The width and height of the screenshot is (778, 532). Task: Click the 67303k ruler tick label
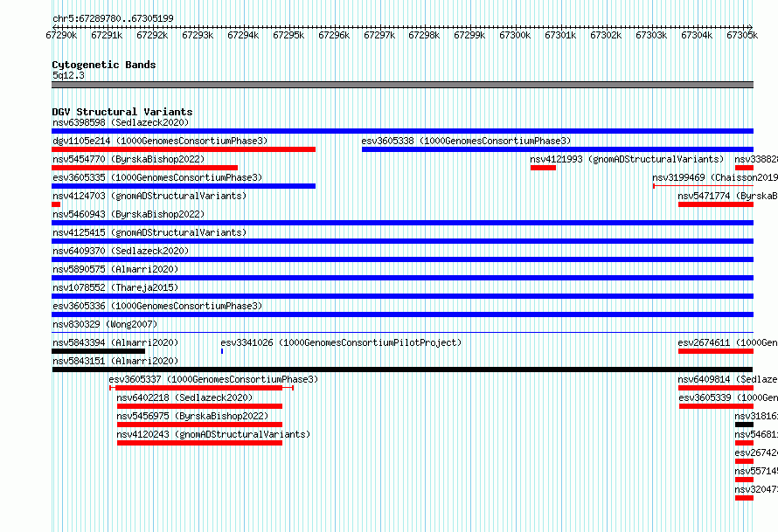(x=651, y=35)
